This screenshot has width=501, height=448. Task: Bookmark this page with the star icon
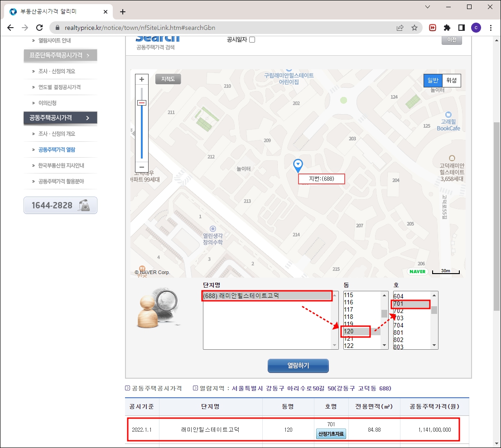pyautogui.click(x=414, y=28)
